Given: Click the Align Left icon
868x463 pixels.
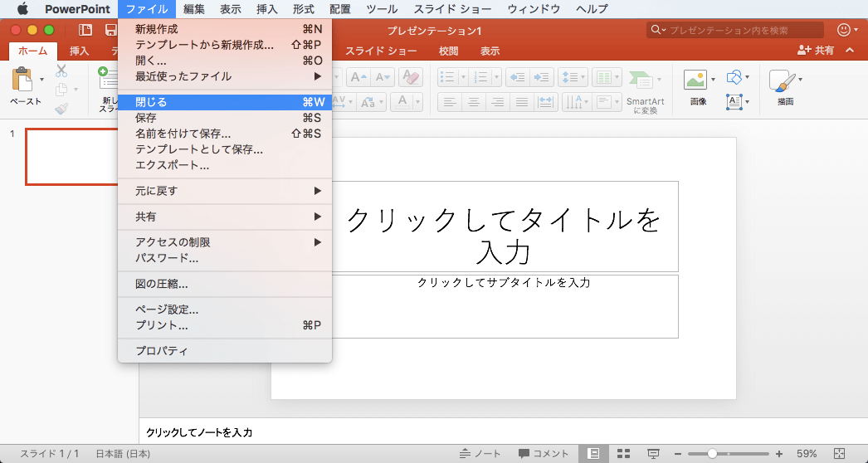Looking at the screenshot, I should [450, 102].
